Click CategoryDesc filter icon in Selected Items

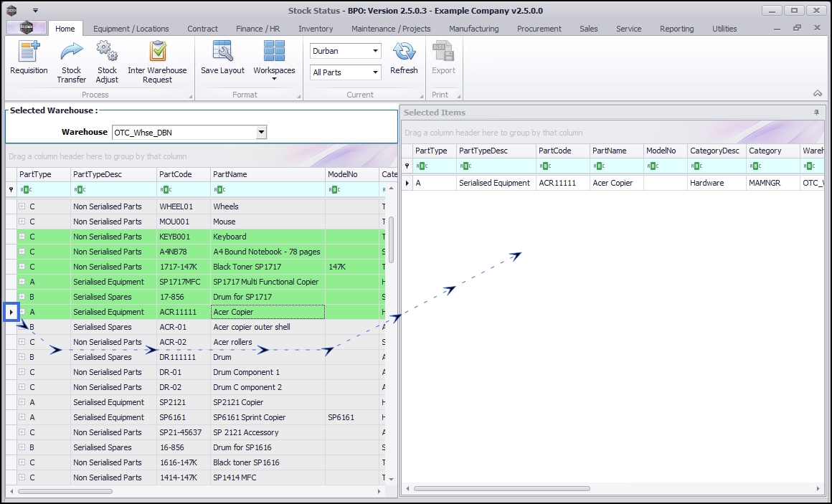(696, 166)
